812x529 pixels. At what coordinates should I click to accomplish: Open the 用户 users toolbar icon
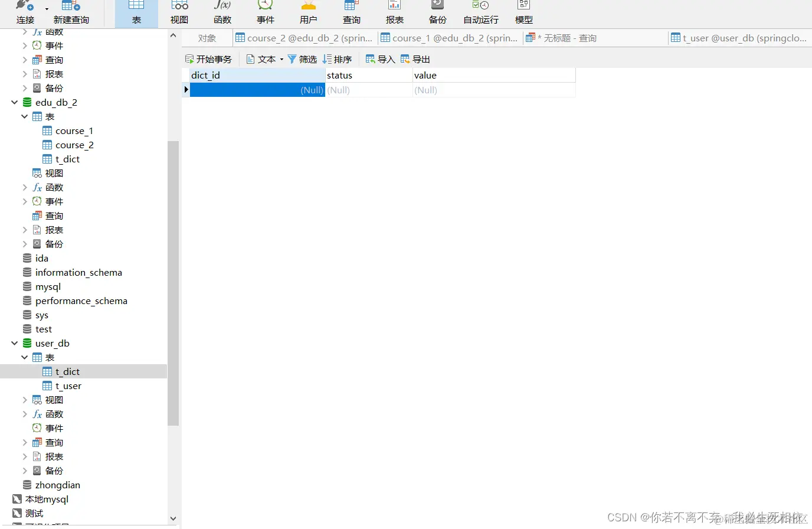pos(309,12)
